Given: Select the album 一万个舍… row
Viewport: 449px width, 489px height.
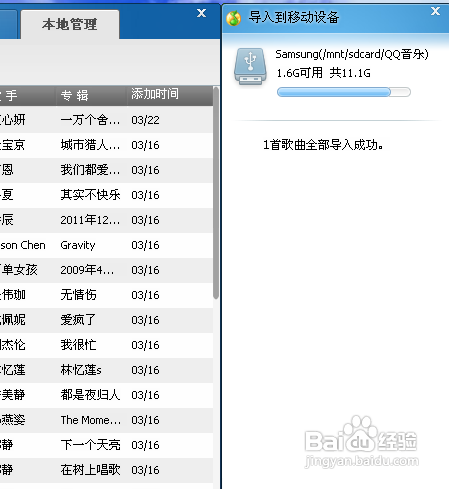Looking at the screenshot, I should point(106,120).
